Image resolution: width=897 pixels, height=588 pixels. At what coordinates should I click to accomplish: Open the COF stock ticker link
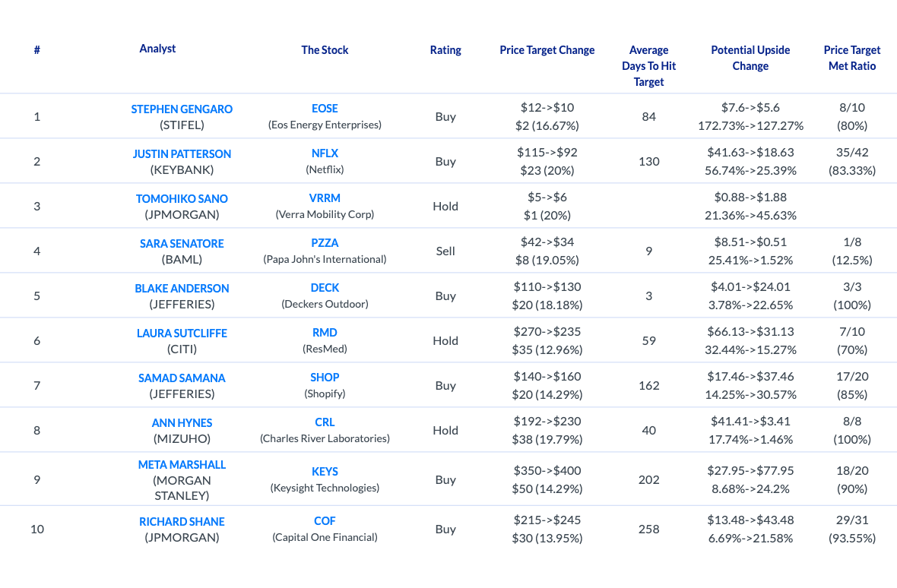[x=325, y=521]
